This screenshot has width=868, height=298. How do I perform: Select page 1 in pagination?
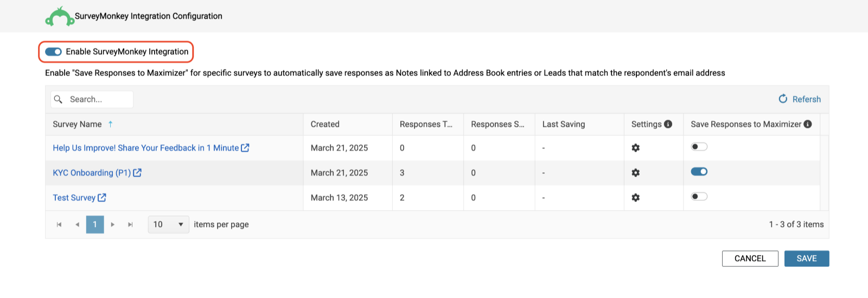point(95,224)
